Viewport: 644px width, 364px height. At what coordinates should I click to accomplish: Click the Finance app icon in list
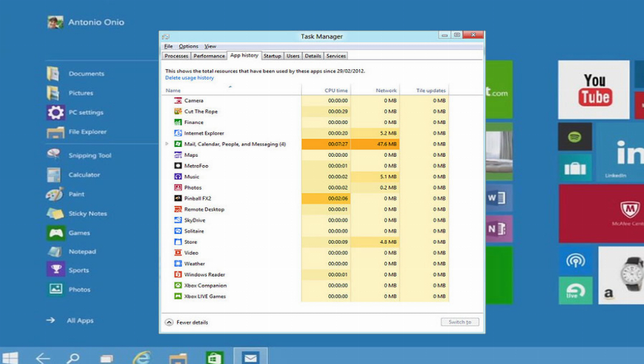178,122
